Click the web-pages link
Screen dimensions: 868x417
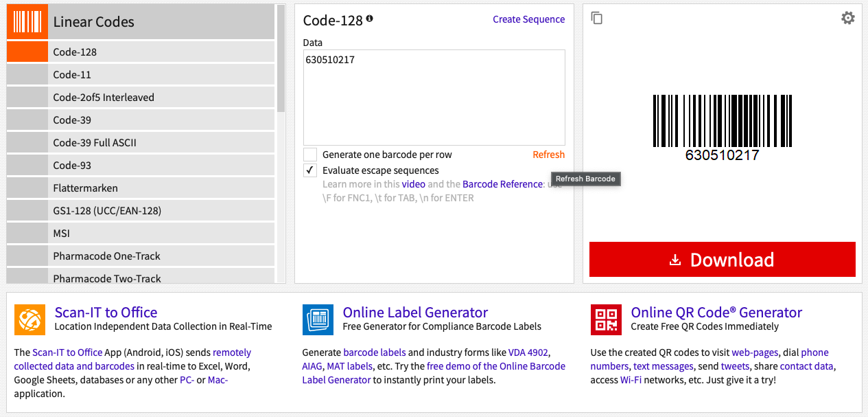coord(755,352)
